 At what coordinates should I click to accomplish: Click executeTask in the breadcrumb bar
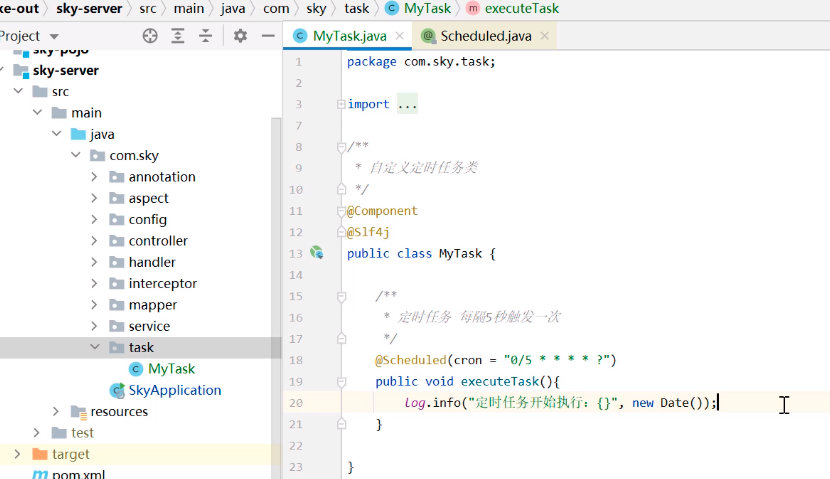[x=521, y=8]
